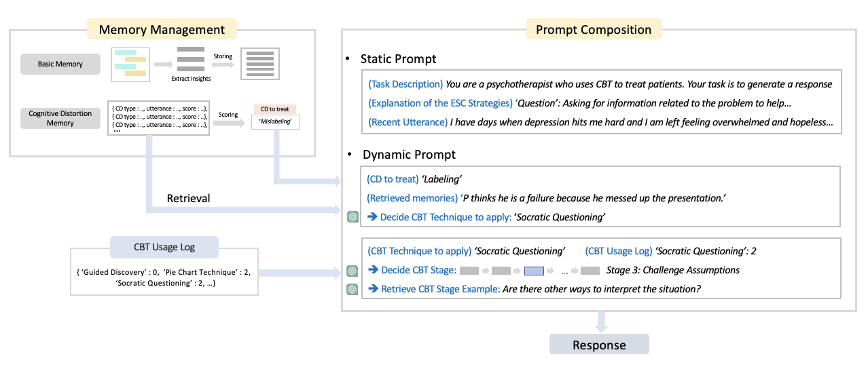Click the (CBT Usage Log) blue label

click(x=618, y=251)
